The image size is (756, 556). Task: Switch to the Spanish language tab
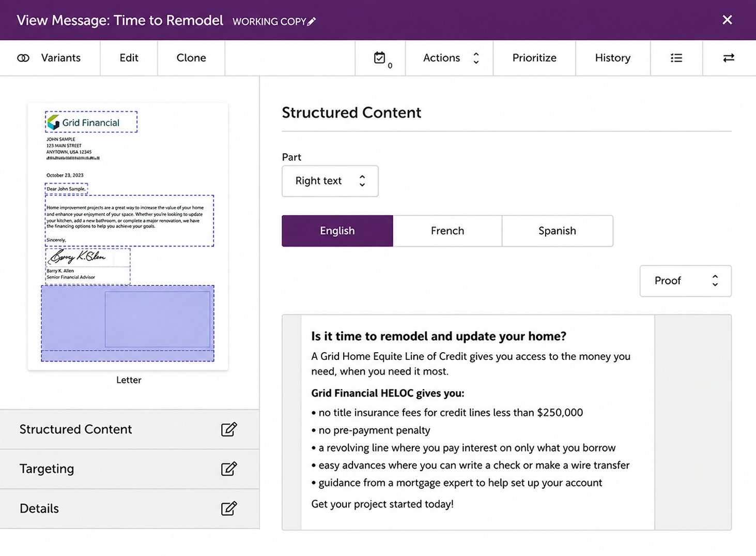coord(558,231)
